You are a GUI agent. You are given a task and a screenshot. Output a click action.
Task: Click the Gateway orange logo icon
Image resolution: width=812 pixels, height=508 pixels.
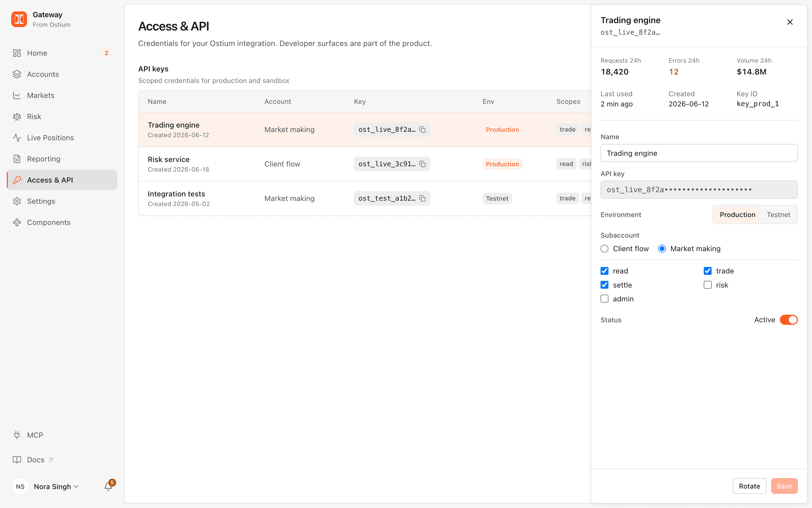[19, 19]
